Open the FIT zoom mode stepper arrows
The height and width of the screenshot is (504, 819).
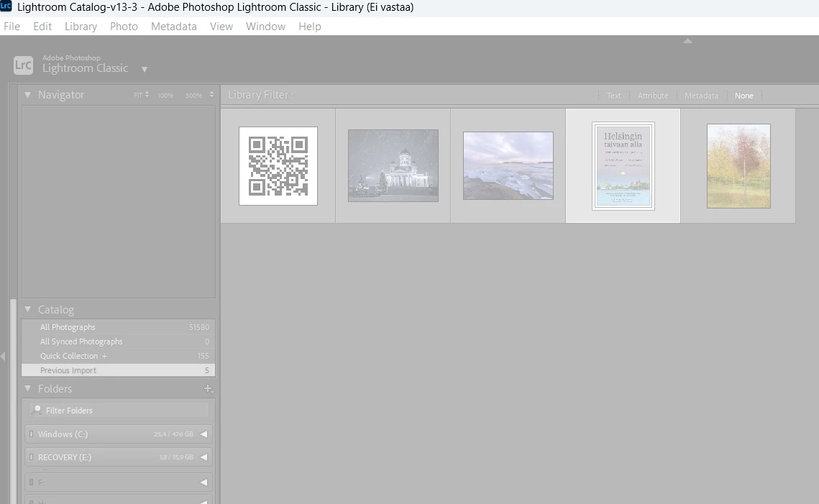[x=147, y=94]
